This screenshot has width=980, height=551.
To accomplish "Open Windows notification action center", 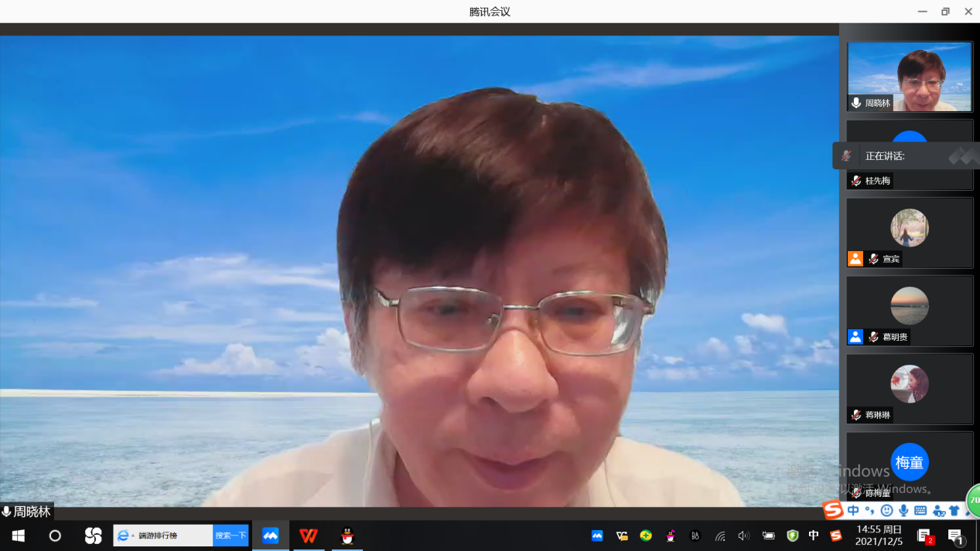I will tap(956, 536).
